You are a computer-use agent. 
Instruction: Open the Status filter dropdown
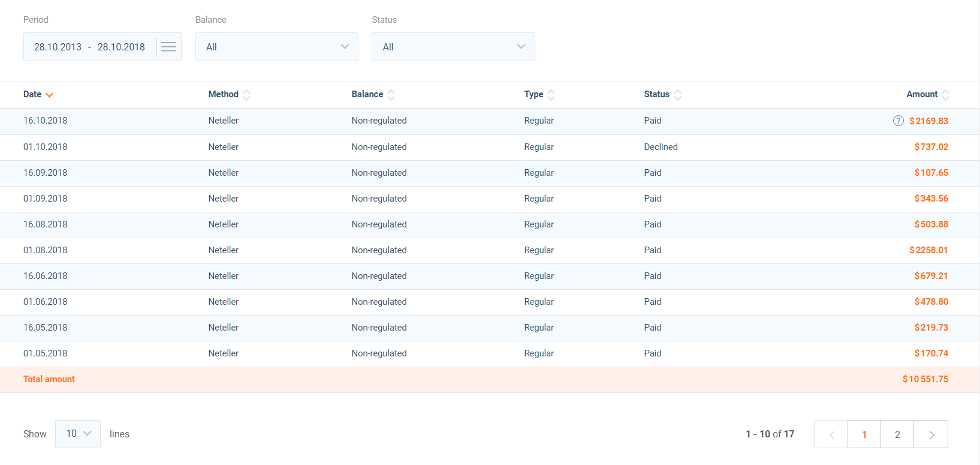tap(453, 47)
